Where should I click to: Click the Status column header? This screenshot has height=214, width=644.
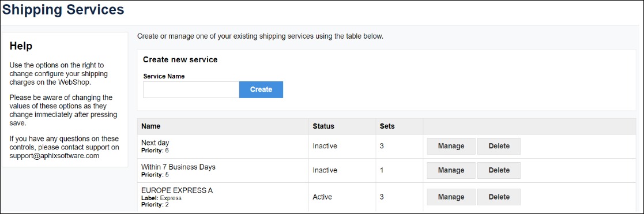323,126
